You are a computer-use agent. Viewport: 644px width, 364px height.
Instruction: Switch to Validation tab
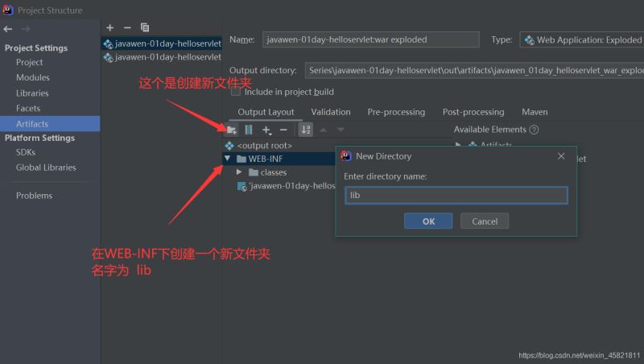coord(331,112)
